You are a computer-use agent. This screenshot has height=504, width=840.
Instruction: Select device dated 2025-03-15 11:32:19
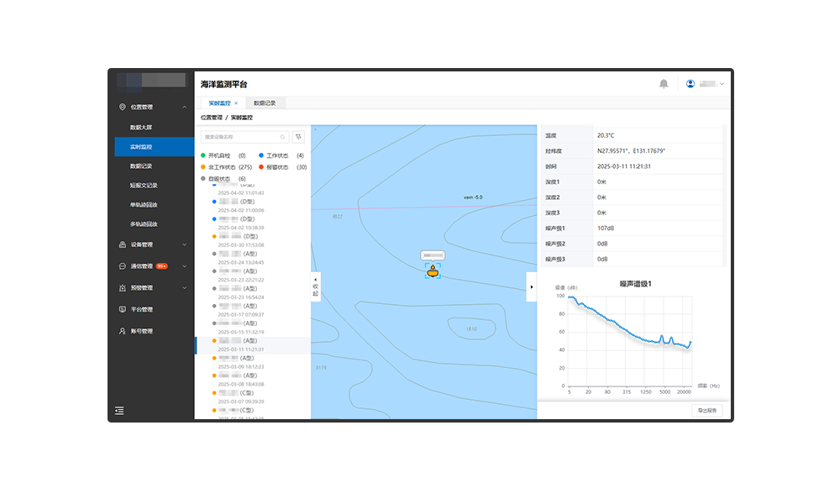[x=252, y=328]
